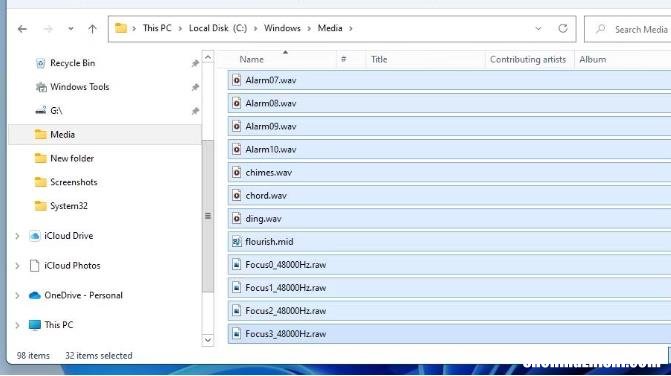This screenshot has width=671, height=376.
Task: Expand the chevron after Media breadcrumb
Action: (x=351, y=29)
